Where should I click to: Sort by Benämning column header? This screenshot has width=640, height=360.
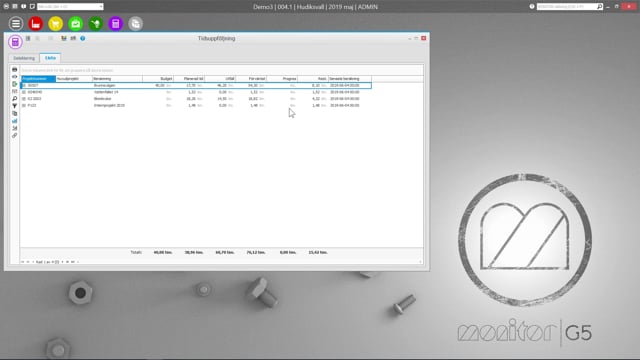117,79
